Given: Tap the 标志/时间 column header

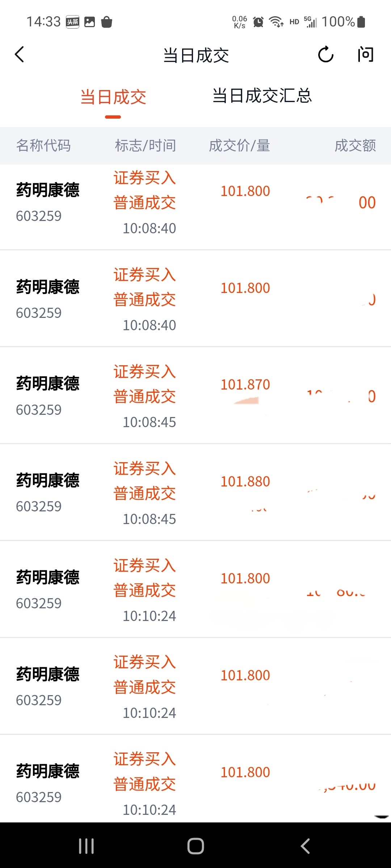Looking at the screenshot, I should 146,145.
